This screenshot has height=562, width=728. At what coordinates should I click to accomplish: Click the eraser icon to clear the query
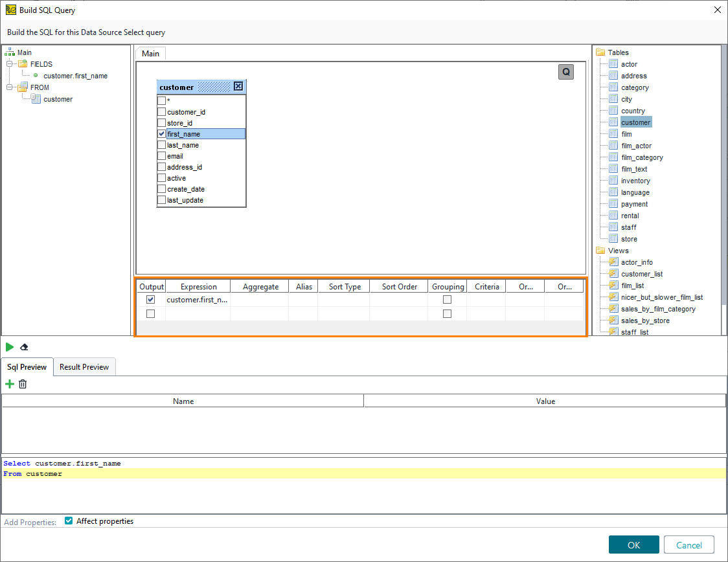click(24, 347)
